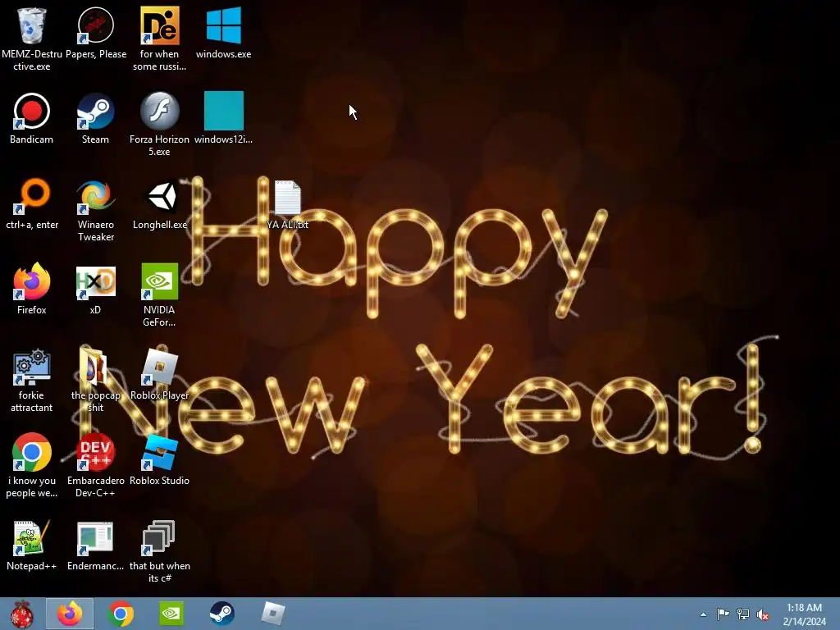840x630 pixels.
Task: Select the Papers, Please desktop shortcut
Action: pos(95,25)
